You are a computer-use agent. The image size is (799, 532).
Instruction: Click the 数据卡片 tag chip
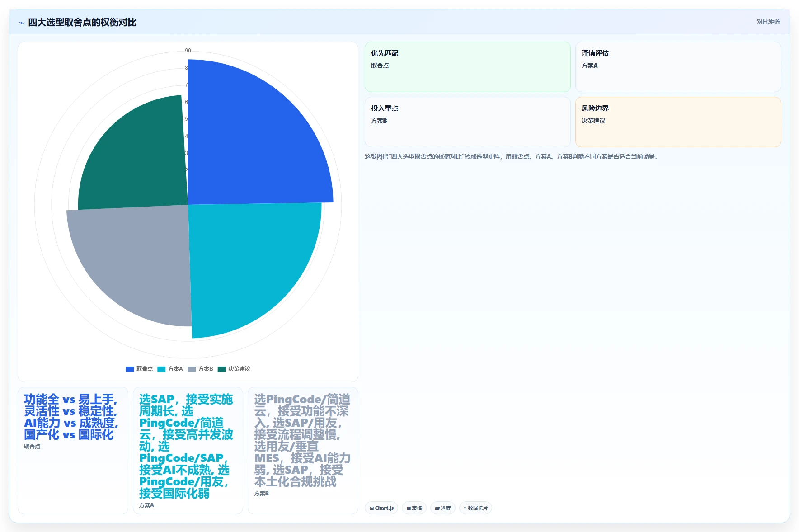[x=475, y=508]
